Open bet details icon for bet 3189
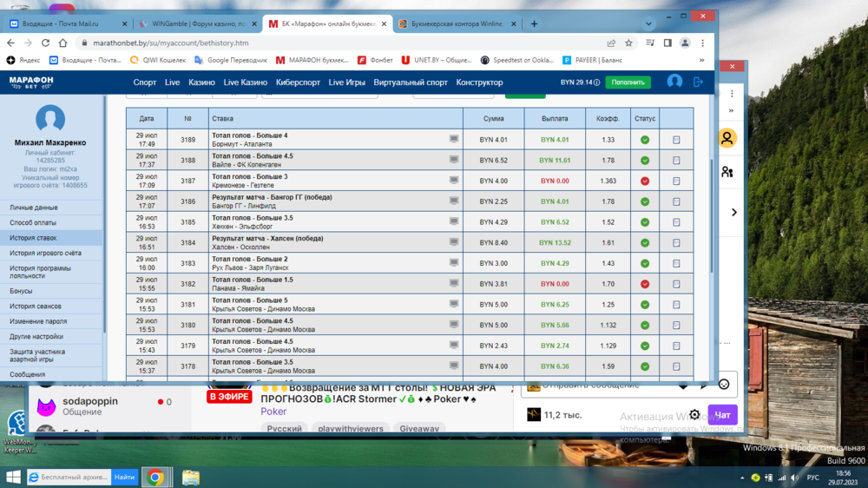The height and width of the screenshot is (488, 868). click(676, 140)
